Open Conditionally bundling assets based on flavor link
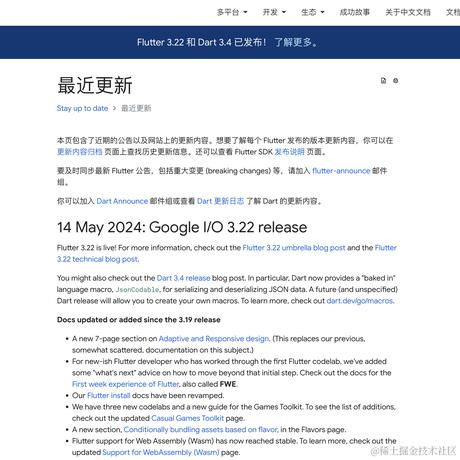Image resolution: width=460 pixels, height=460 pixels. point(201,429)
